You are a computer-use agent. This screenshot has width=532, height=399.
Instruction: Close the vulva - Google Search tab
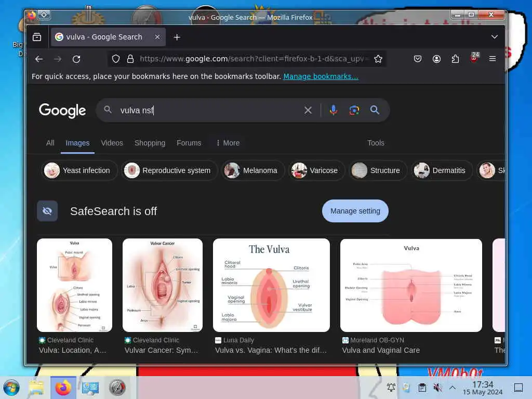157,37
